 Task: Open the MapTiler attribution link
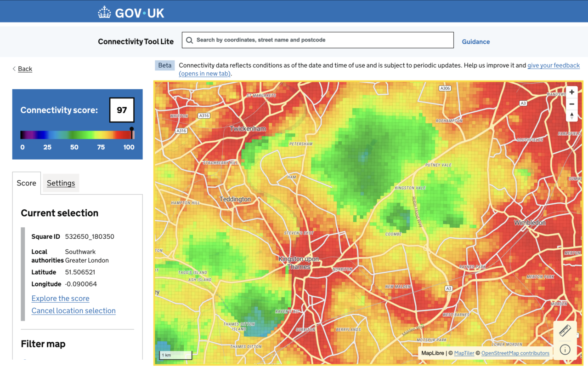(x=464, y=353)
